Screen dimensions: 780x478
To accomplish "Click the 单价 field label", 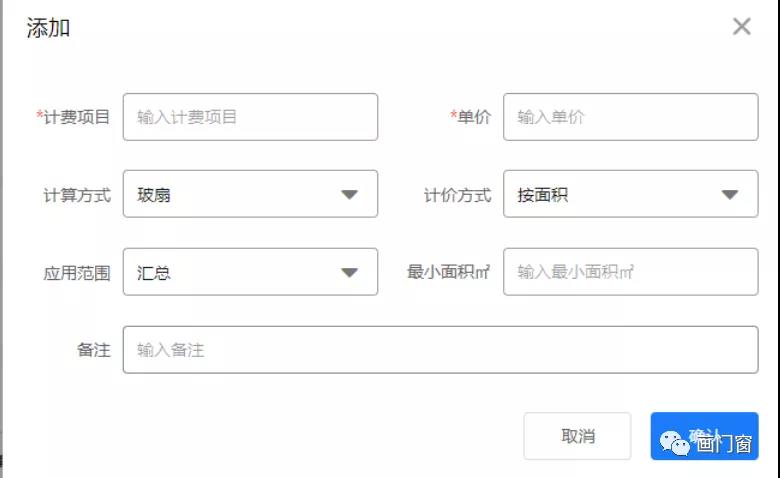I will [474, 117].
